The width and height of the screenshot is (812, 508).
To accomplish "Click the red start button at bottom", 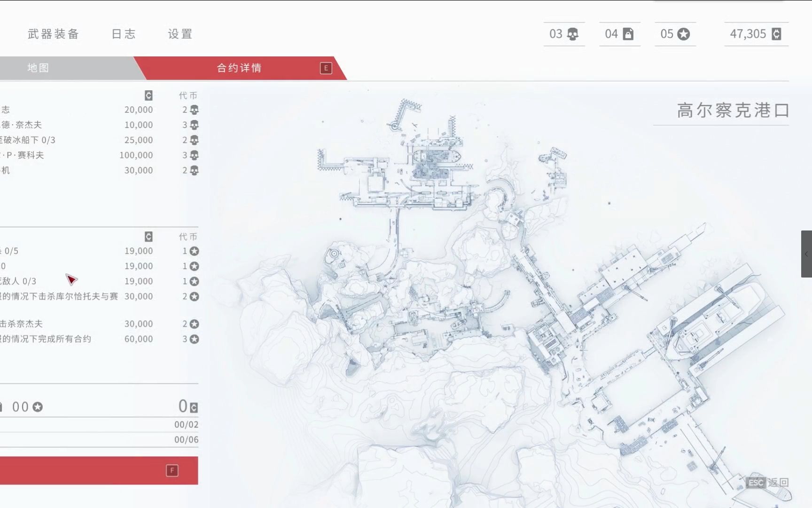I will tap(99, 470).
